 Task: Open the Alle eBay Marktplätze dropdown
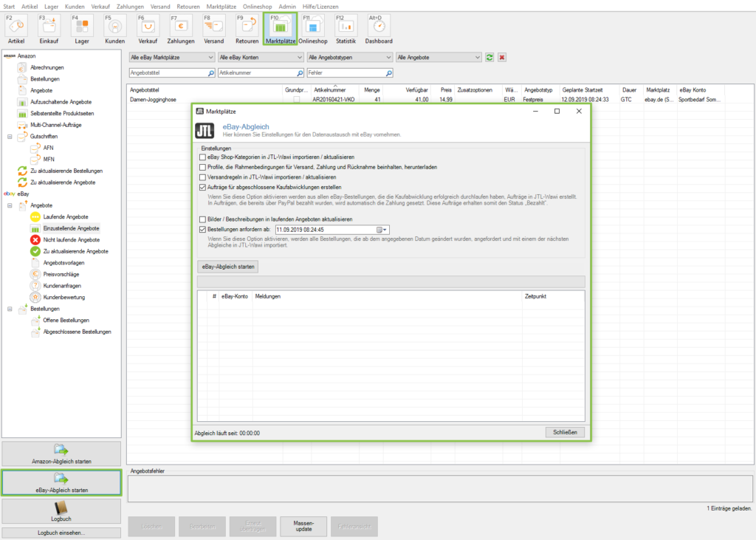tap(171, 57)
